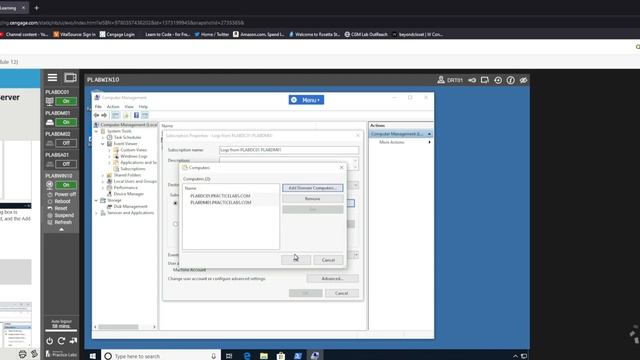640x360 pixels.
Task: Toggle PLABDM01 power On switch
Action: pos(66,122)
